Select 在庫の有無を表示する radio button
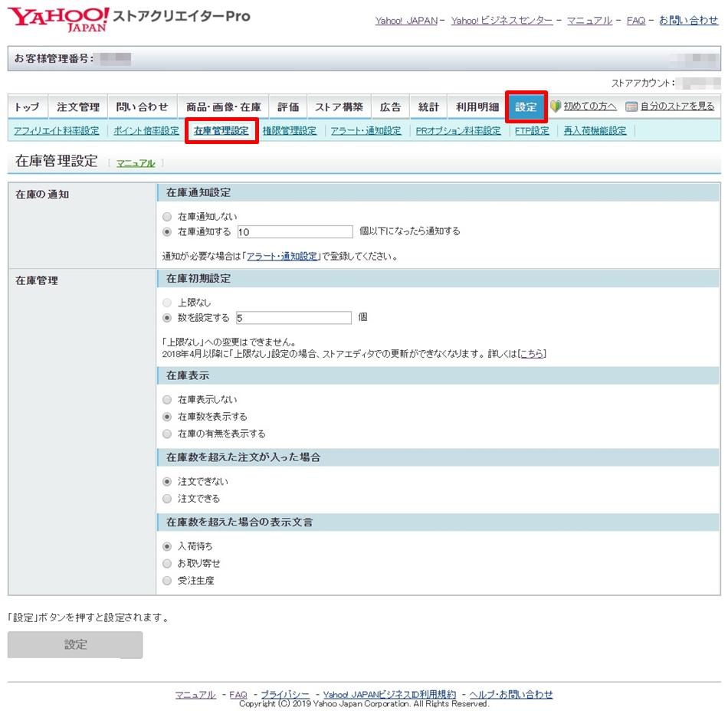Image resolution: width=728 pixels, height=714 pixels. pyautogui.click(x=167, y=434)
